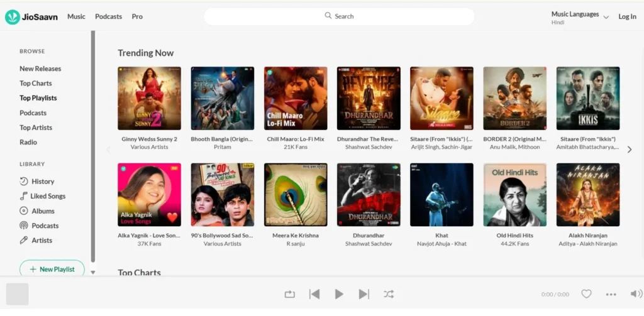This screenshot has height=316, width=644.
Task: Skip to the previous track
Action: click(x=314, y=294)
